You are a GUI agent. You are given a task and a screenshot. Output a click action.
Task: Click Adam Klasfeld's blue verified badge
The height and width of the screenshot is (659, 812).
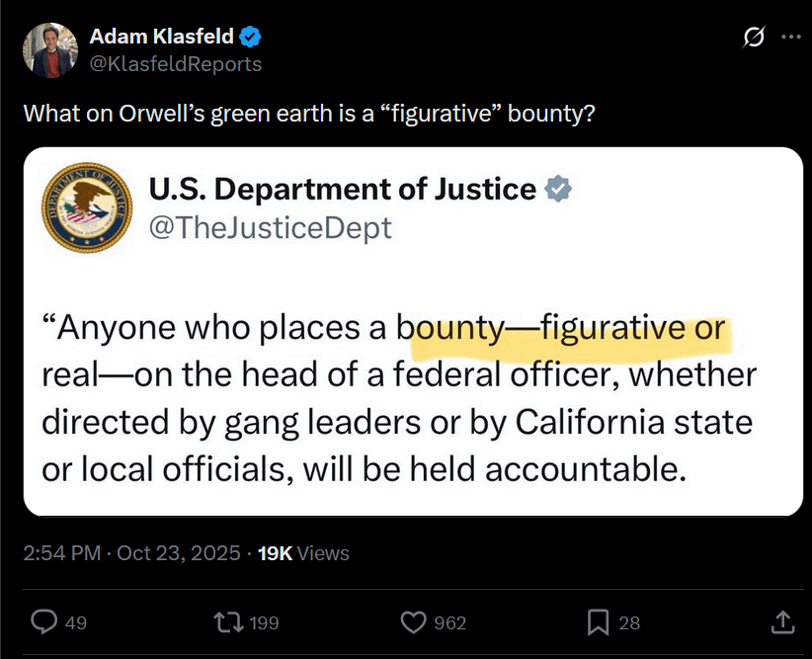(x=251, y=38)
